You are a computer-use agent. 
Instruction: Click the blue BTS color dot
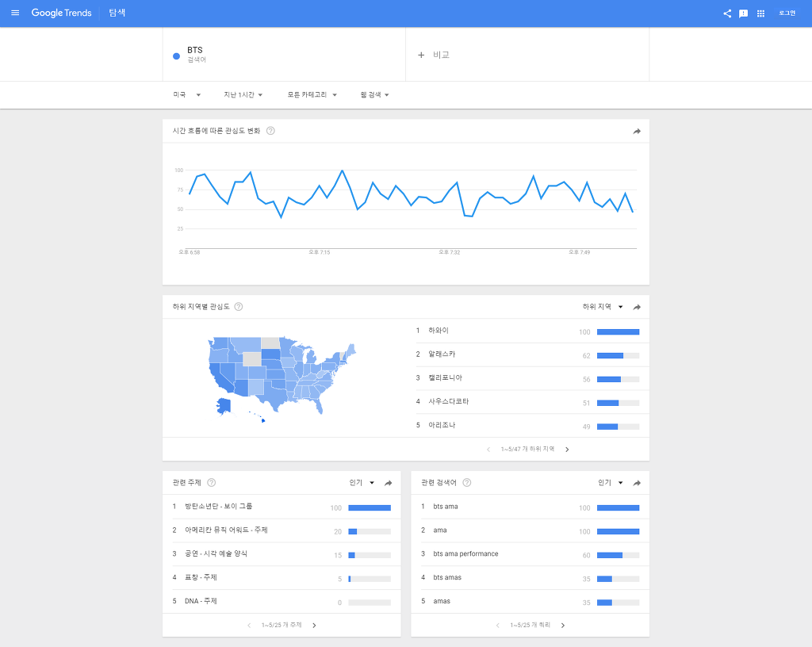[x=176, y=56]
